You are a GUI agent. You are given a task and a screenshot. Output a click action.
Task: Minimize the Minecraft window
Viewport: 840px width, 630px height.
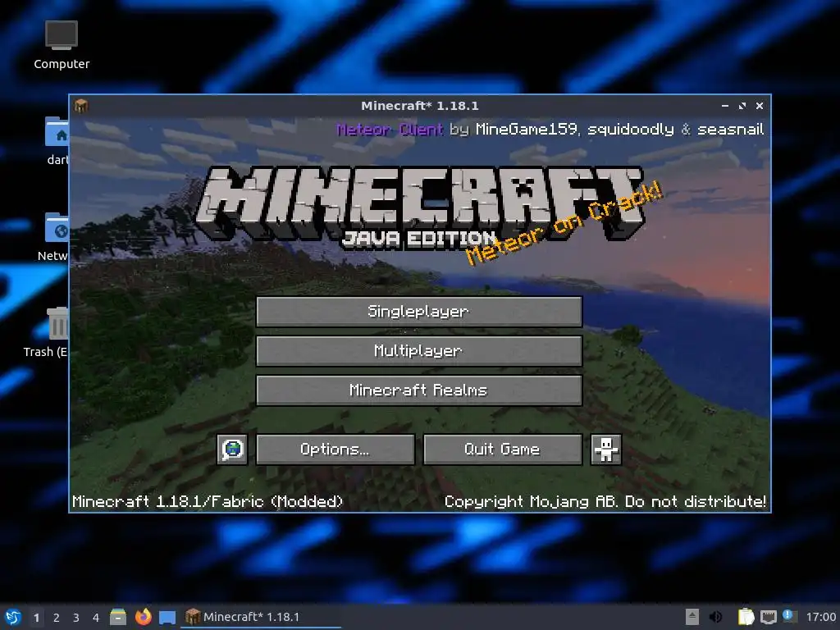725,106
